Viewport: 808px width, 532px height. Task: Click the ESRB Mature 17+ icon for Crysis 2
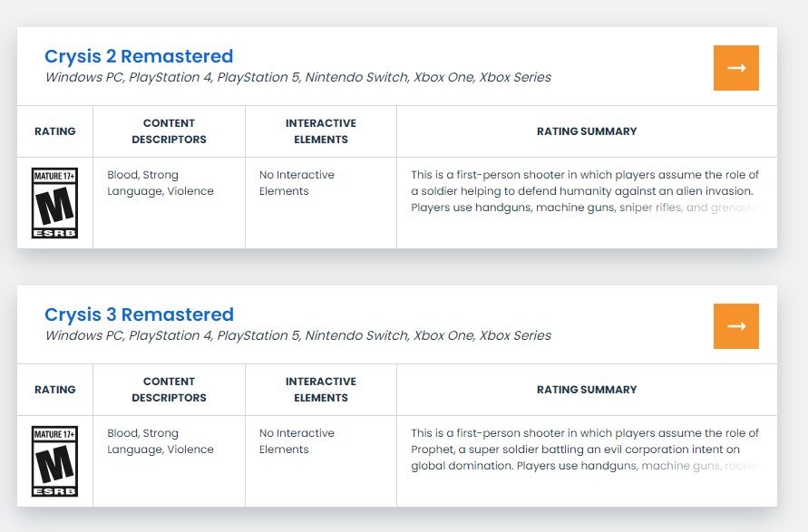54,203
